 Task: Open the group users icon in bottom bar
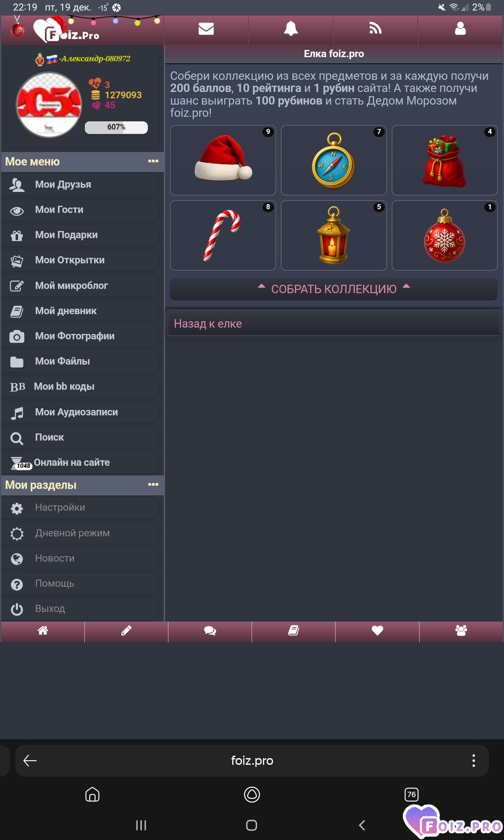click(x=461, y=630)
